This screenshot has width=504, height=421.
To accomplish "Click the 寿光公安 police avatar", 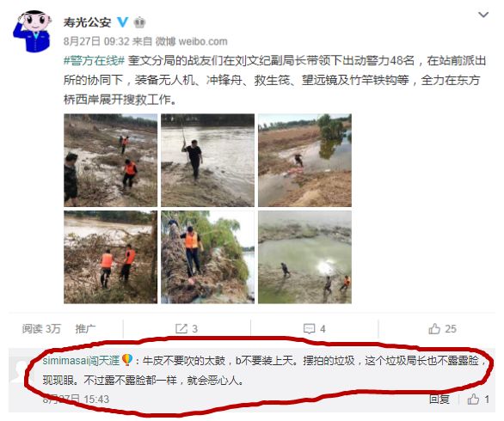I will [x=32, y=31].
